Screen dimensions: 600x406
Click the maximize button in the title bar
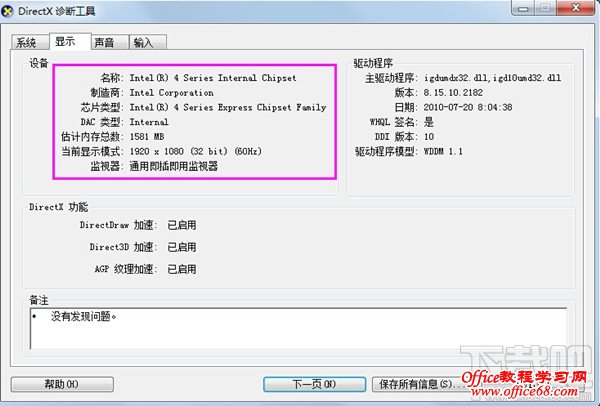click(x=546, y=8)
